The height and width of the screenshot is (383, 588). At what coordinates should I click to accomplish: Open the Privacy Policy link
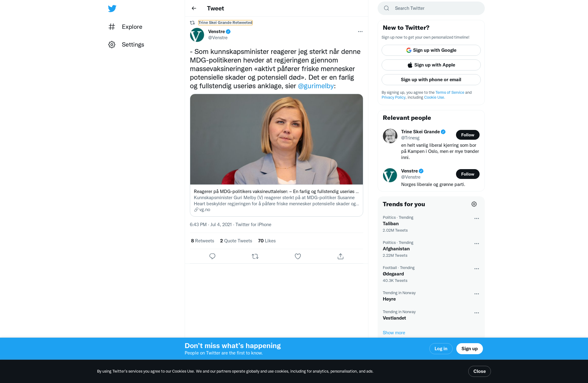click(394, 97)
